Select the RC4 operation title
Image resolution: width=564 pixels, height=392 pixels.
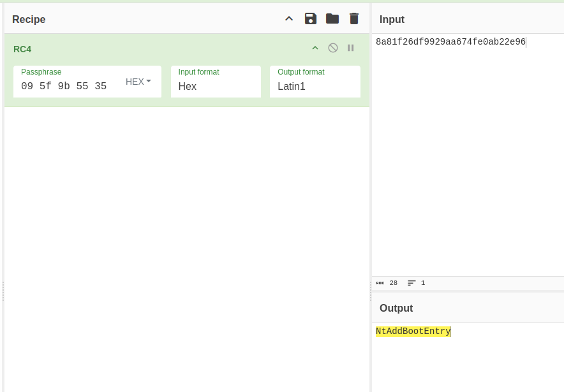(22, 49)
